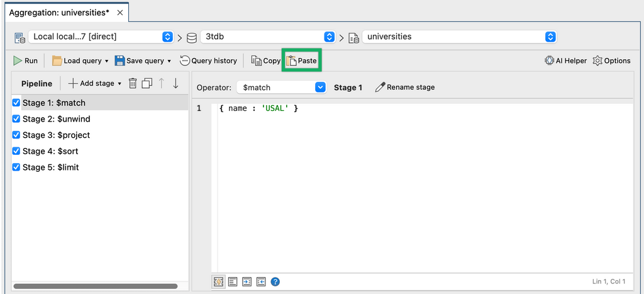The image size is (644, 294).
Task: Click the blue help question mark icon
Action: pos(275,282)
